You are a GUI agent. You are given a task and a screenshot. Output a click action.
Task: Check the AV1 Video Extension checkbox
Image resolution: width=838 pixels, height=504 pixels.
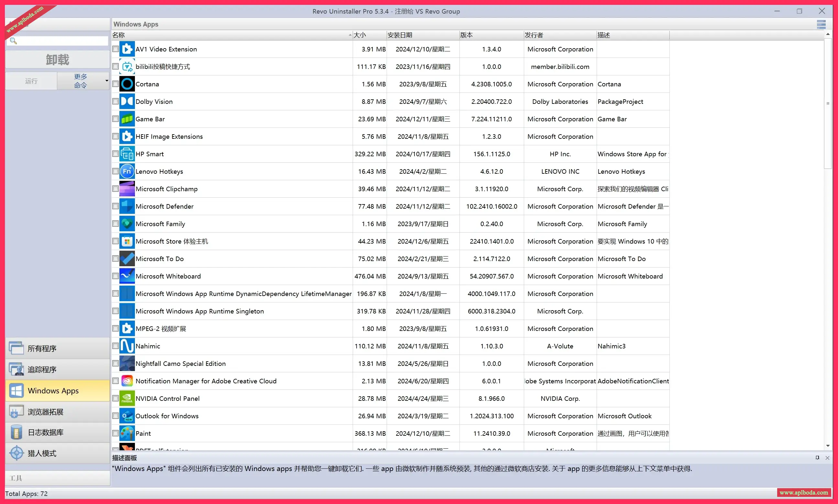[x=116, y=49]
